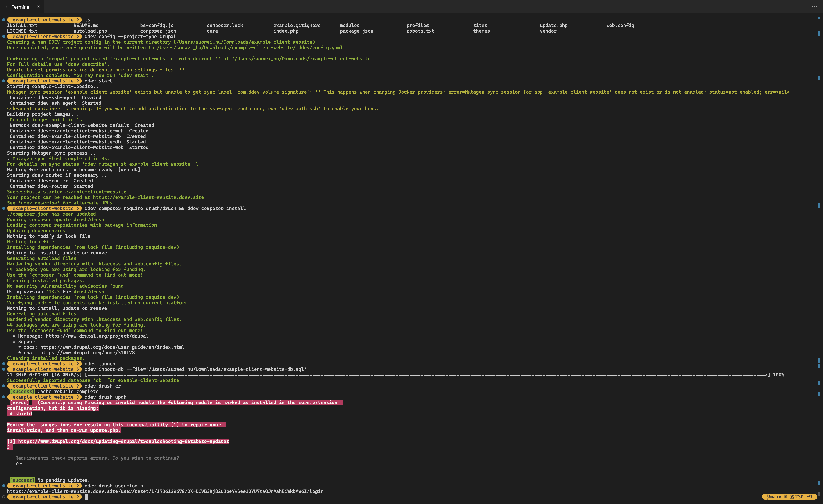The width and height of the screenshot is (823, 504).
Task: Click the command marker beside ddev drush updb
Action: [4, 397]
